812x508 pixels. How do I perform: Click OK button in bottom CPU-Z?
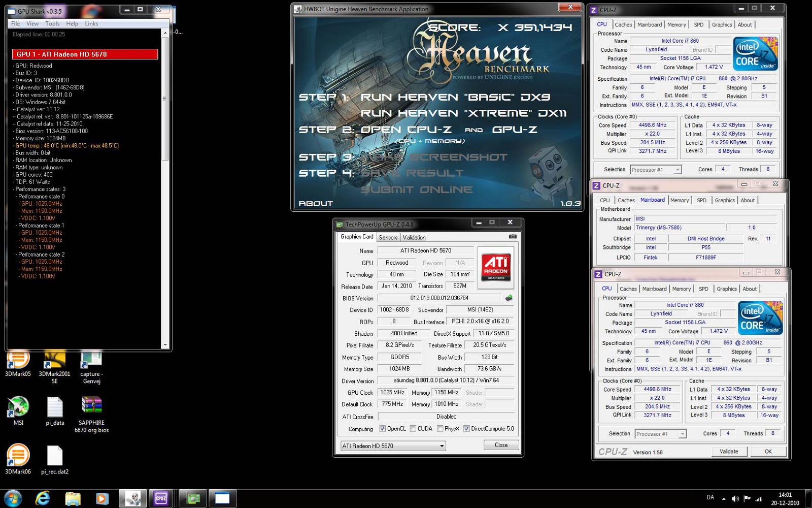(768, 451)
